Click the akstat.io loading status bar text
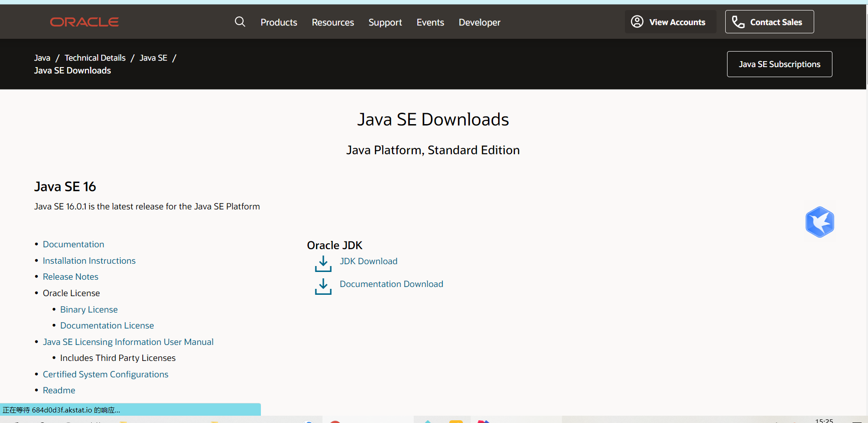The image size is (868, 423). [x=61, y=410]
